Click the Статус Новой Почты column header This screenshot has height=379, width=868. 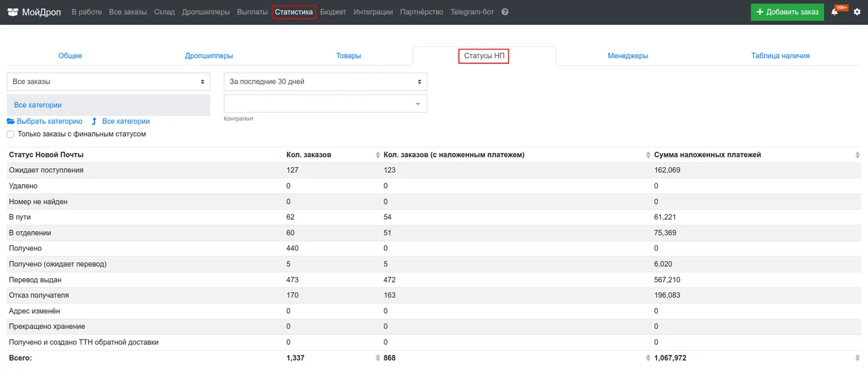pos(46,155)
